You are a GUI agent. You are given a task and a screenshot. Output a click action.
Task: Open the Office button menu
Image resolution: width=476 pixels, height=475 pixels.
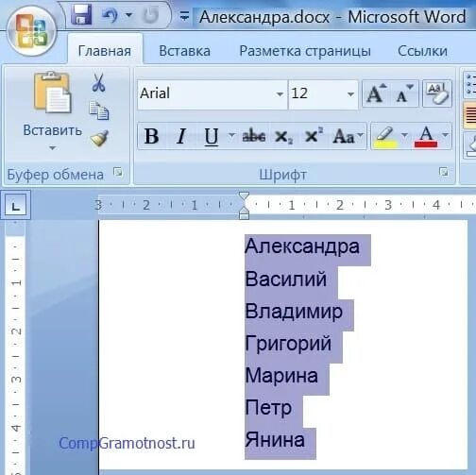pos(31,30)
